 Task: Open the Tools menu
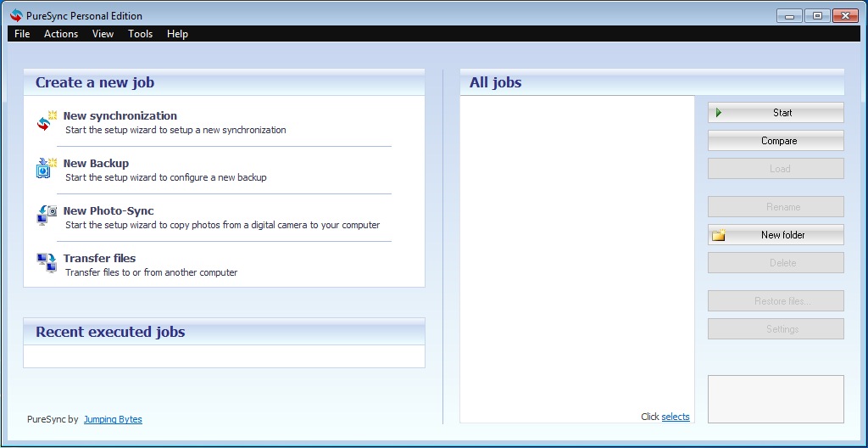click(x=141, y=34)
